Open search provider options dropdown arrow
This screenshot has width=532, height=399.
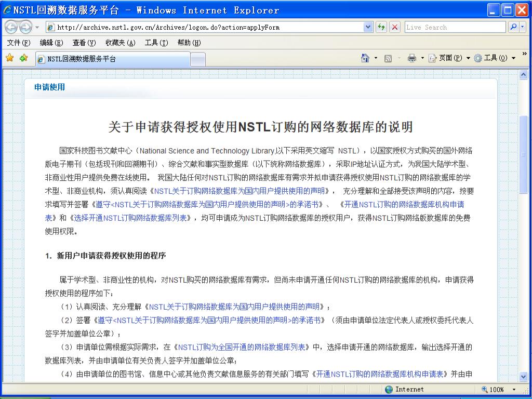tap(523, 27)
